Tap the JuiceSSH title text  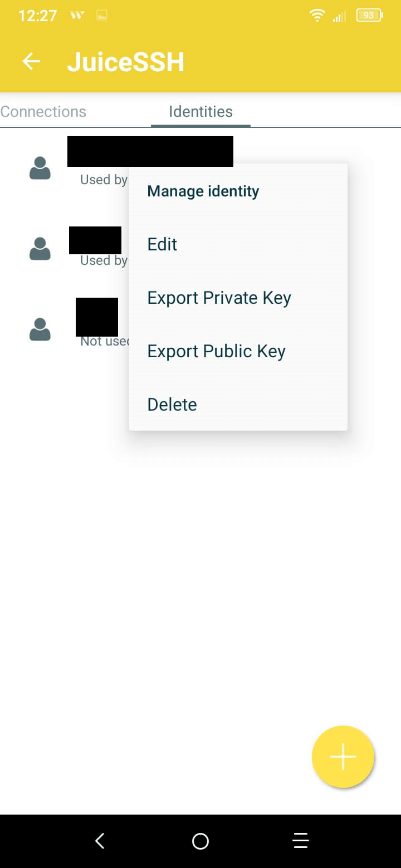coord(126,62)
